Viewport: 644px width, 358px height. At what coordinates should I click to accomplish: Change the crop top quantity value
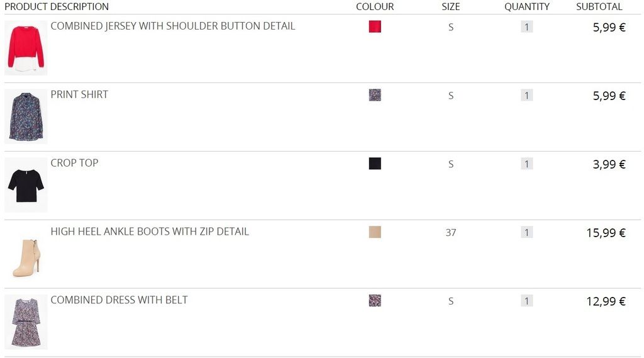[x=527, y=164]
